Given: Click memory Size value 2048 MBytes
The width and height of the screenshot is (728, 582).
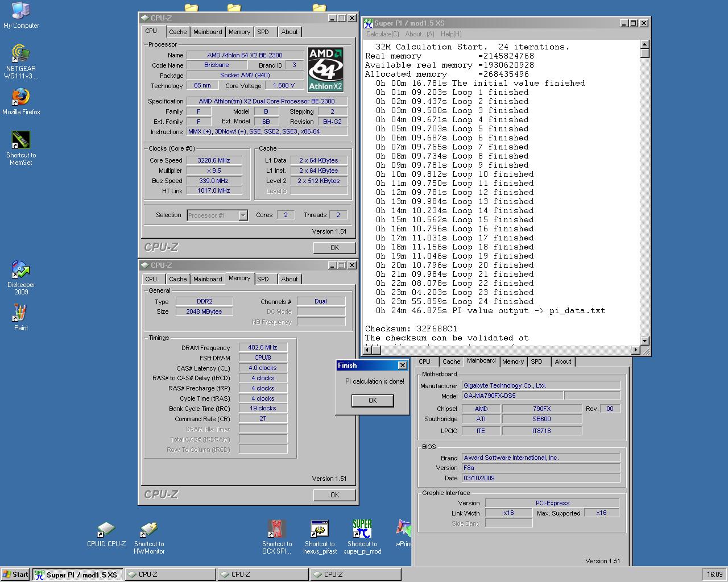Looking at the screenshot, I should [x=204, y=311].
